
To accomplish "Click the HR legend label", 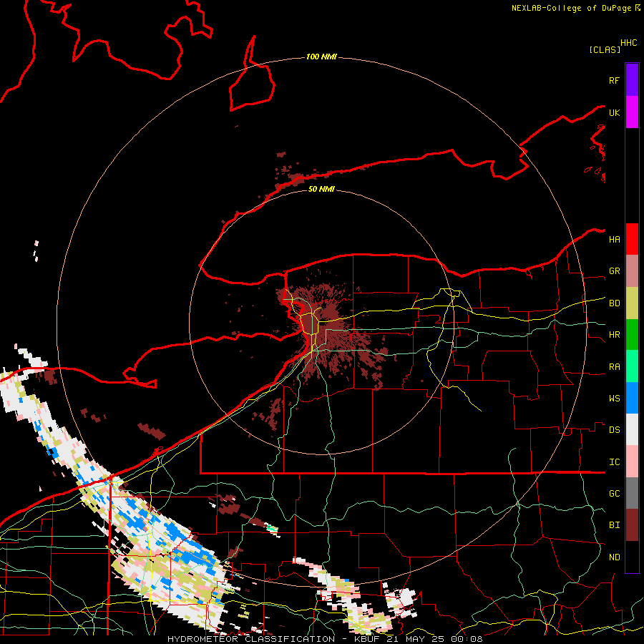I will (614, 335).
